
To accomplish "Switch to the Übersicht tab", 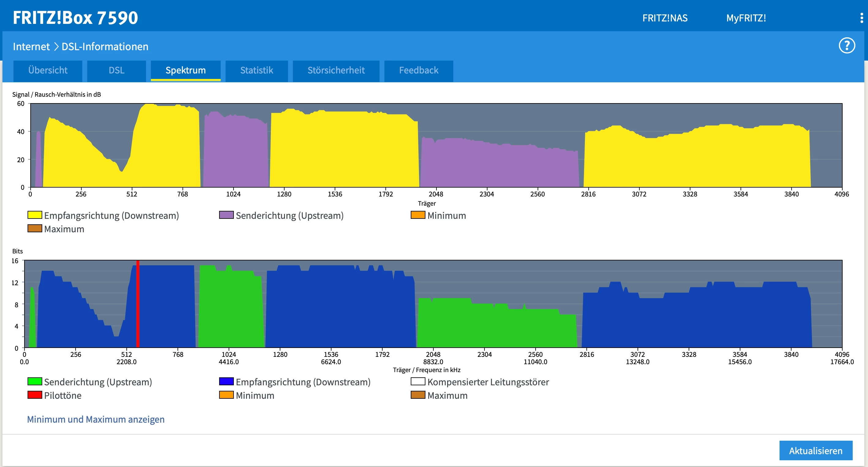I will 48,70.
